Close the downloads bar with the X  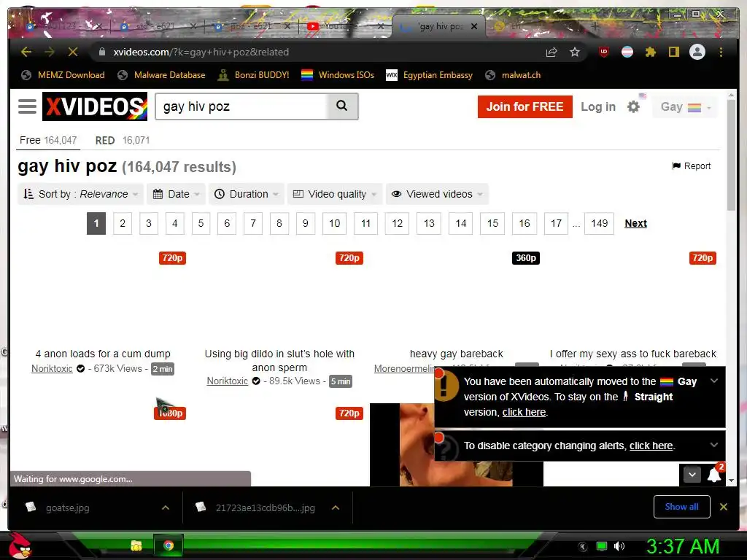pos(723,507)
